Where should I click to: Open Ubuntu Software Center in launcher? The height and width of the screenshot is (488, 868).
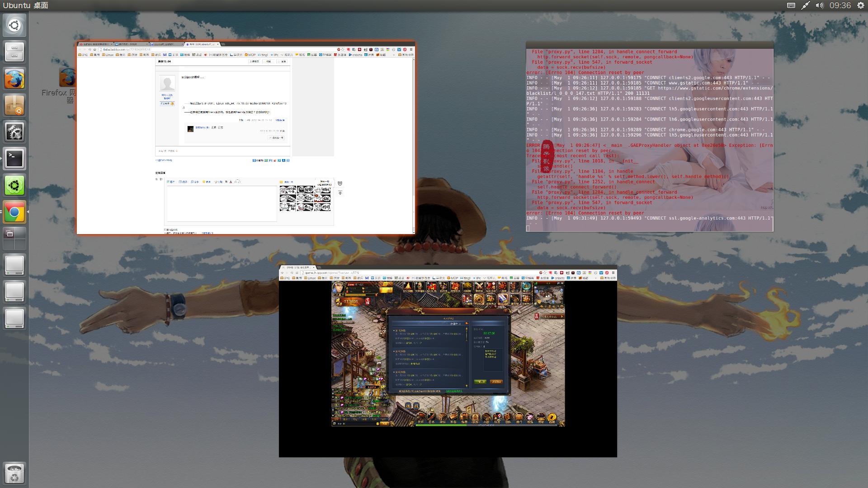(x=14, y=105)
